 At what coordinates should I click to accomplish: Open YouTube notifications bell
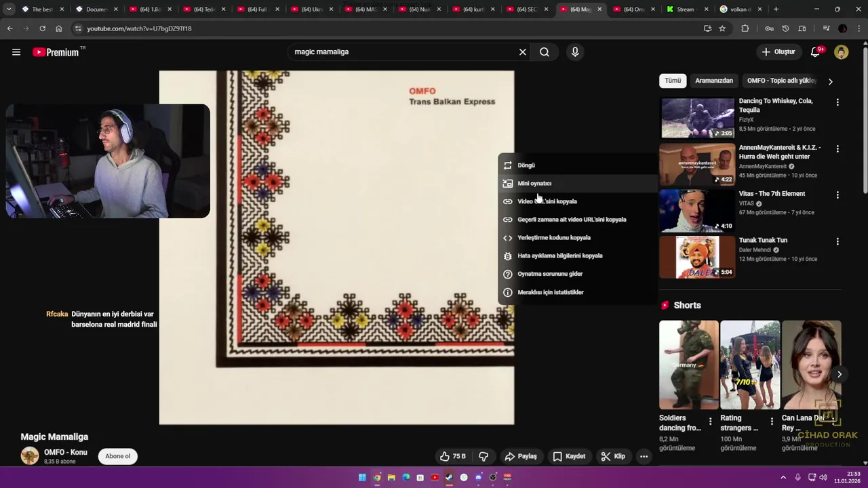[816, 52]
